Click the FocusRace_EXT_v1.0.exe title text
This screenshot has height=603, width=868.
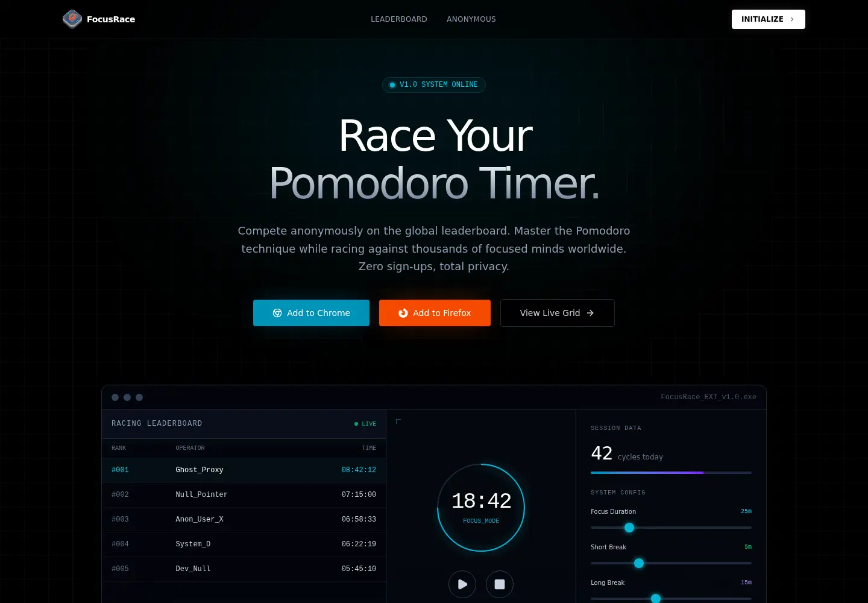pos(708,397)
